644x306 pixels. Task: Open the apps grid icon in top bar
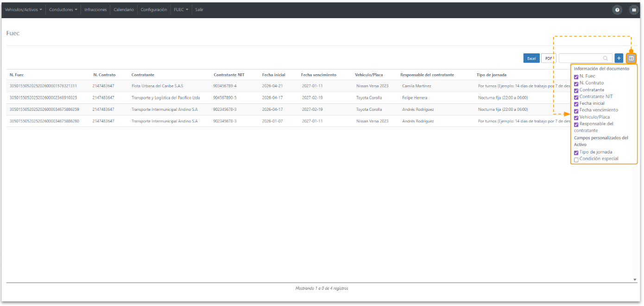[x=634, y=10]
